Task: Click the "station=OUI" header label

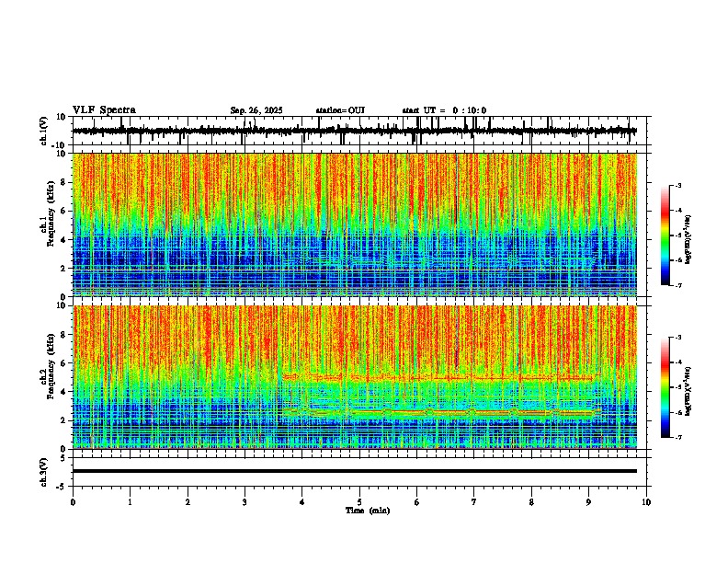Action: tap(340, 110)
